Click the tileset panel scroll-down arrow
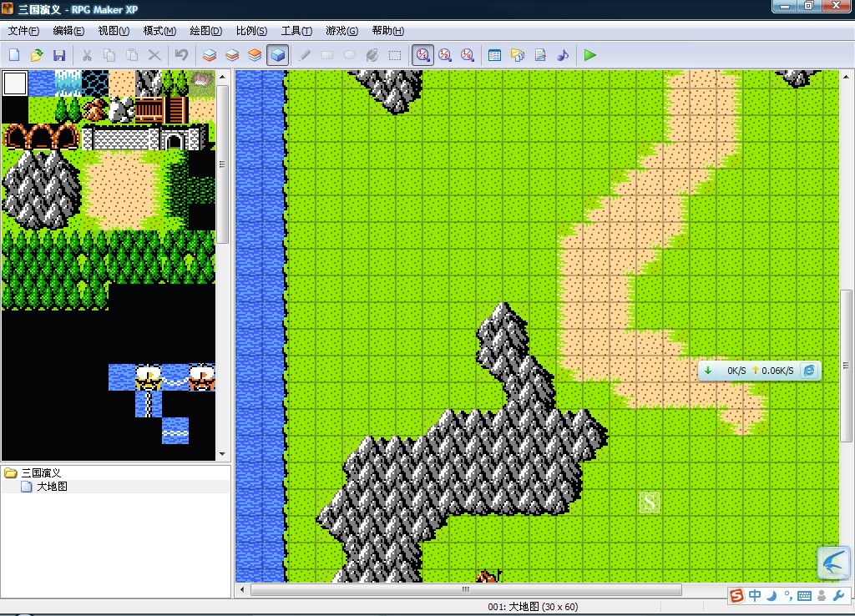 click(x=222, y=454)
